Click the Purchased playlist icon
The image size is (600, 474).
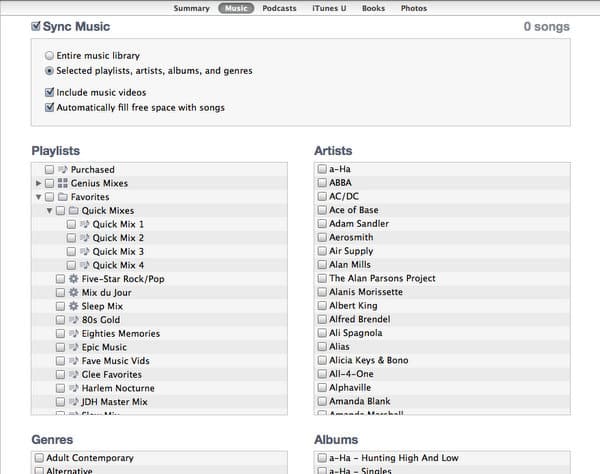[63, 169]
